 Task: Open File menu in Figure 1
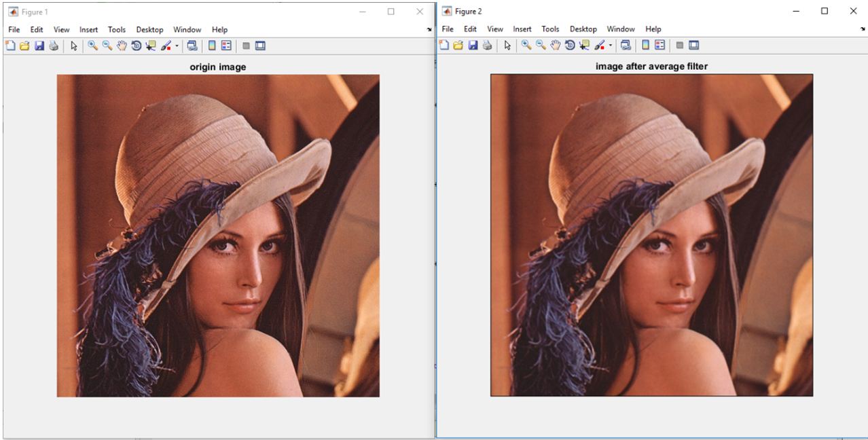coord(14,30)
